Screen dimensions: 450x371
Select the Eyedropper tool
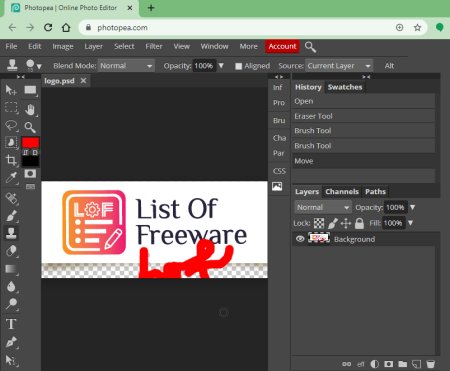11,178
